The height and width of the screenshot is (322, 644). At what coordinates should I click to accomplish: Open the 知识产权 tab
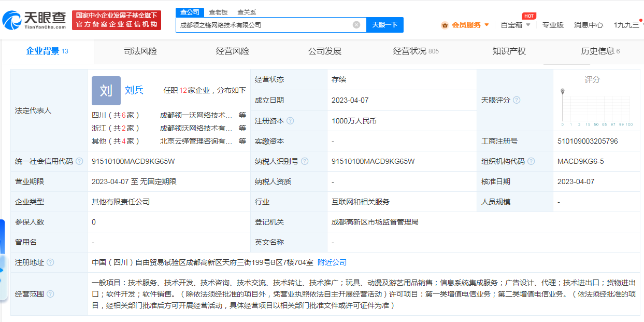coord(509,51)
